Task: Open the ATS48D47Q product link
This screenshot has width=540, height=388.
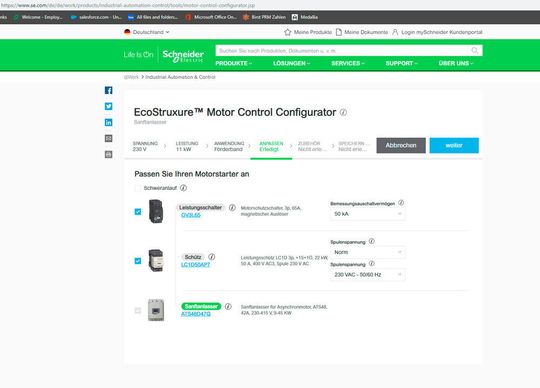Action: 196,314
